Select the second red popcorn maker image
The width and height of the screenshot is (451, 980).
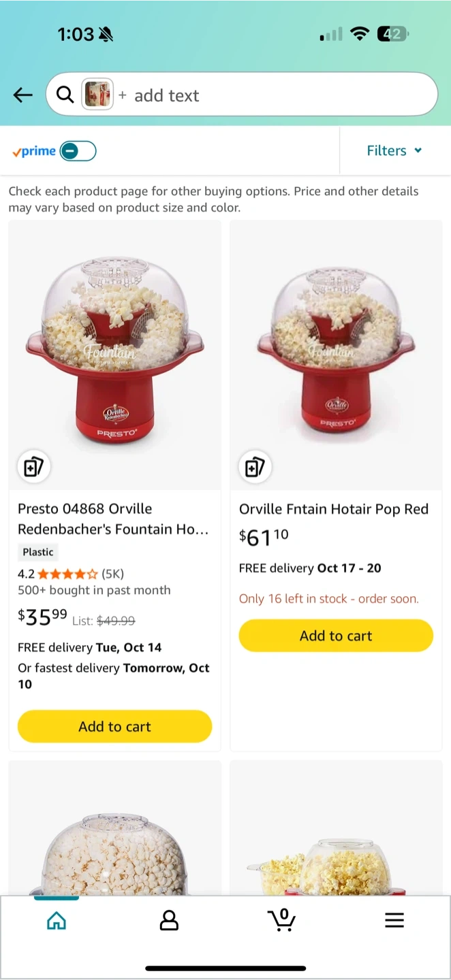click(x=336, y=355)
